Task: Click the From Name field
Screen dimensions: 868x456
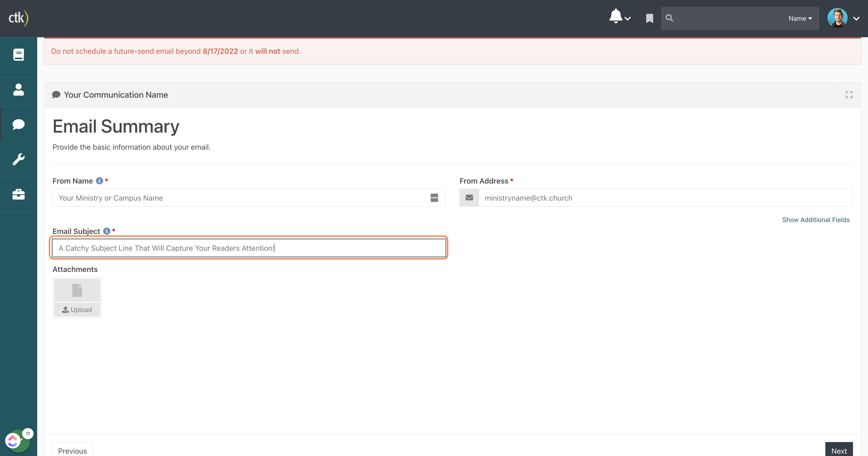Action: point(249,198)
